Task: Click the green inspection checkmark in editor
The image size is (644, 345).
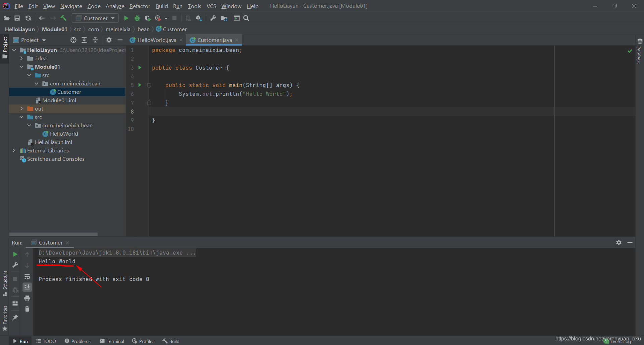Action: click(630, 51)
